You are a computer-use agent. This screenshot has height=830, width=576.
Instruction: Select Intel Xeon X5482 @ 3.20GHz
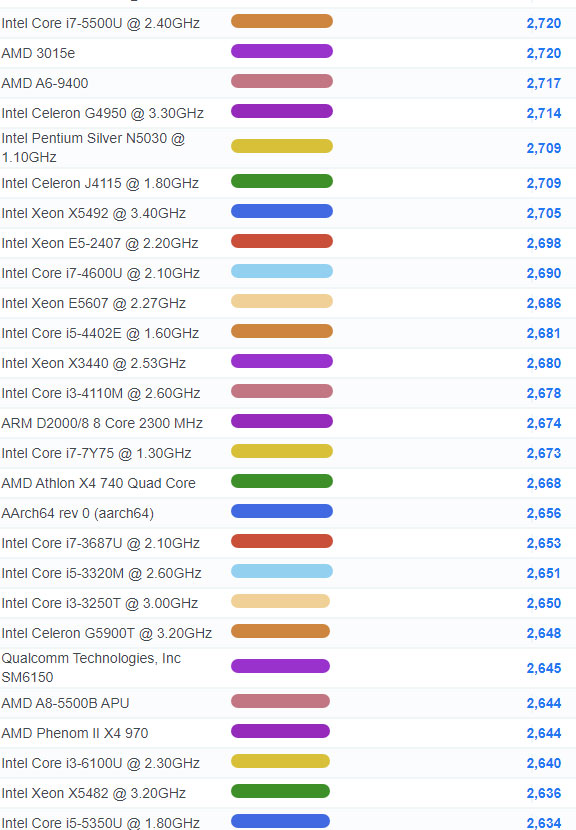pos(94,793)
